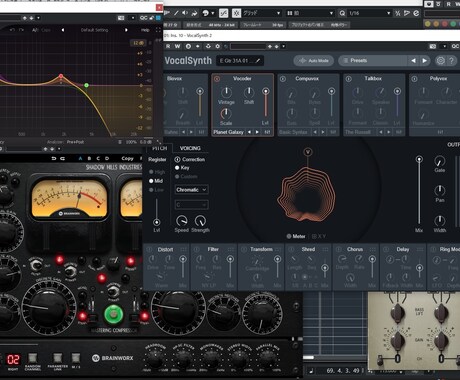Viewport: 460px width, 380px height.
Task: Click Copy in Shadow Hills toolbar
Action: tap(127, 158)
